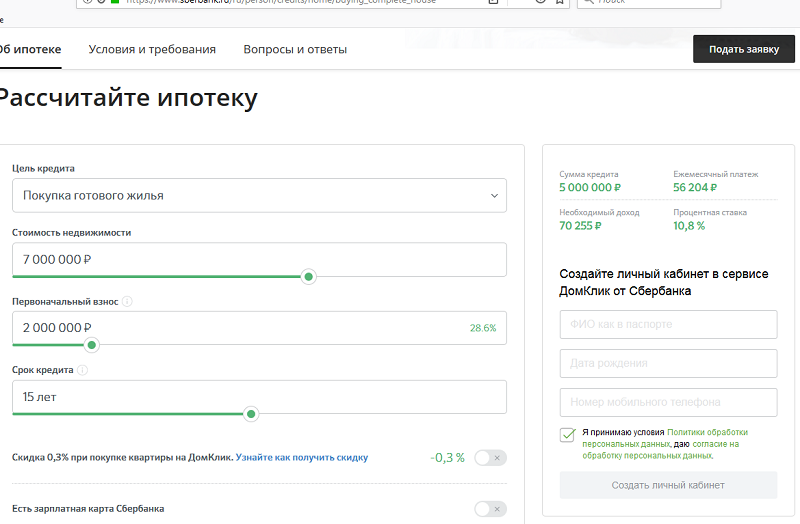Click the 'ФИО как в паспорте' field
800x524 pixels.
[x=668, y=325]
